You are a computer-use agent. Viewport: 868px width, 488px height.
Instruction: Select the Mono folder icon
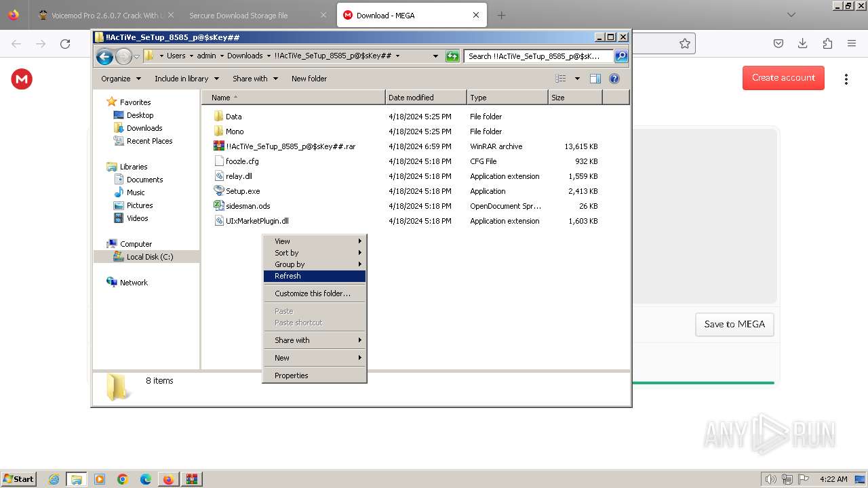(218, 131)
